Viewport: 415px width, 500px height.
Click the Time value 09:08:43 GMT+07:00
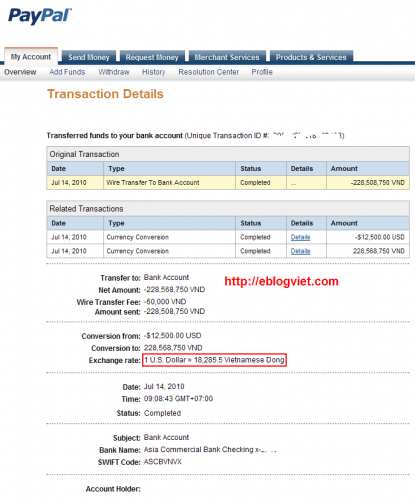coord(178,399)
